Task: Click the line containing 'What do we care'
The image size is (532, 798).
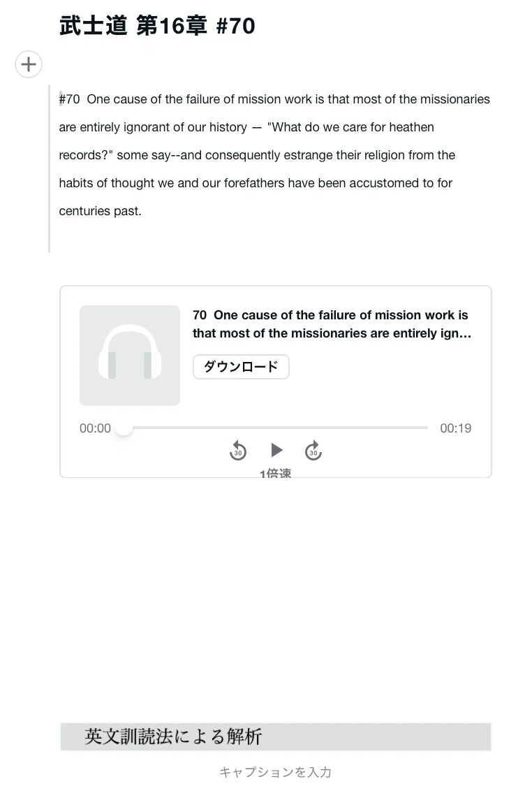Action: click(246, 126)
